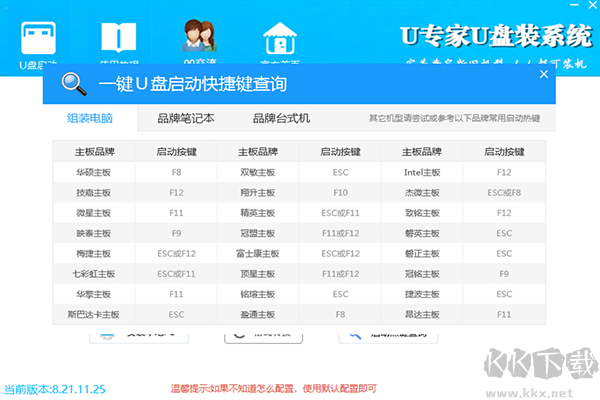Open the QQ交流 people icon

[x=199, y=36]
